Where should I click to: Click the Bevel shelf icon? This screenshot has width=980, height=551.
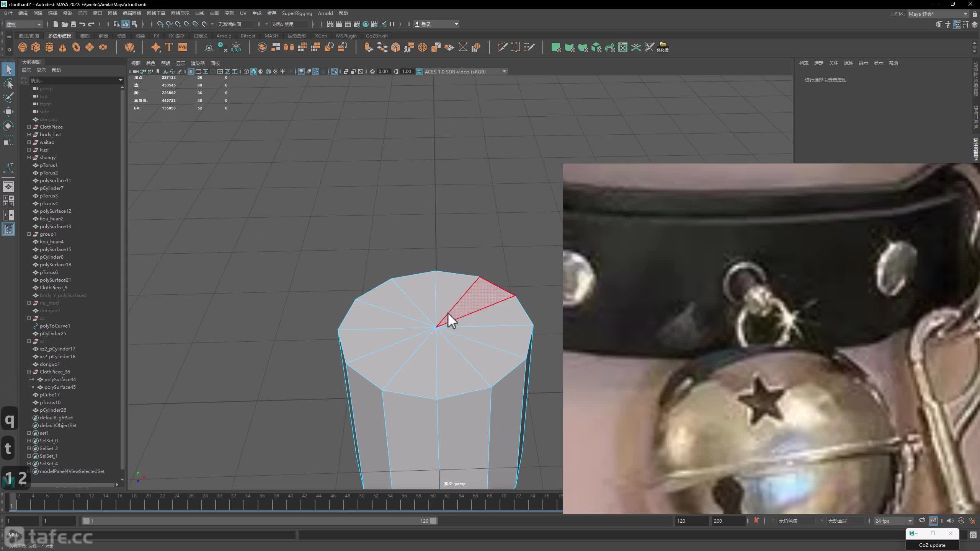pos(395,47)
